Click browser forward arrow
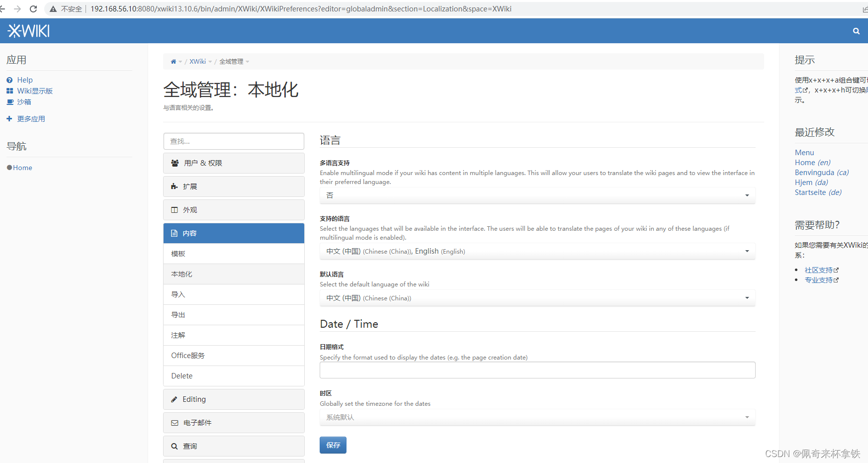Screen dimensions: 868x463 [17, 9]
